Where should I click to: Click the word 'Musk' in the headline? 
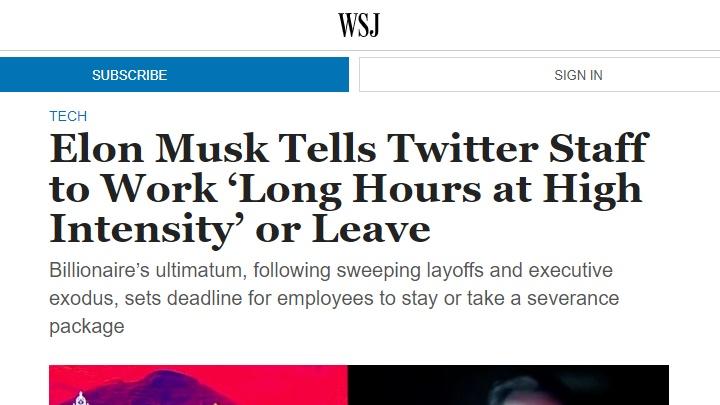click(x=210, y=149)
